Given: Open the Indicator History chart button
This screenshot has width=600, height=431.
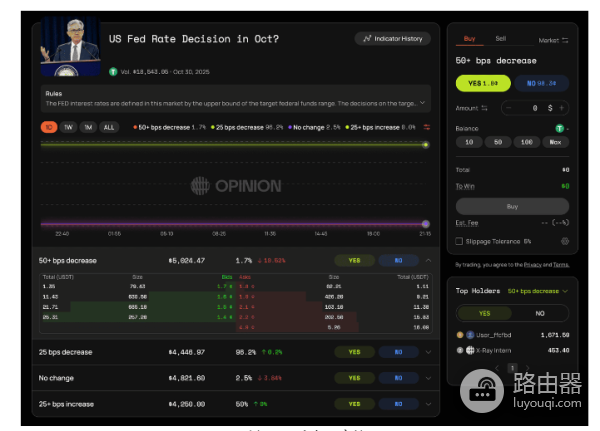Looking at the screenshot, I should point(392,39).
